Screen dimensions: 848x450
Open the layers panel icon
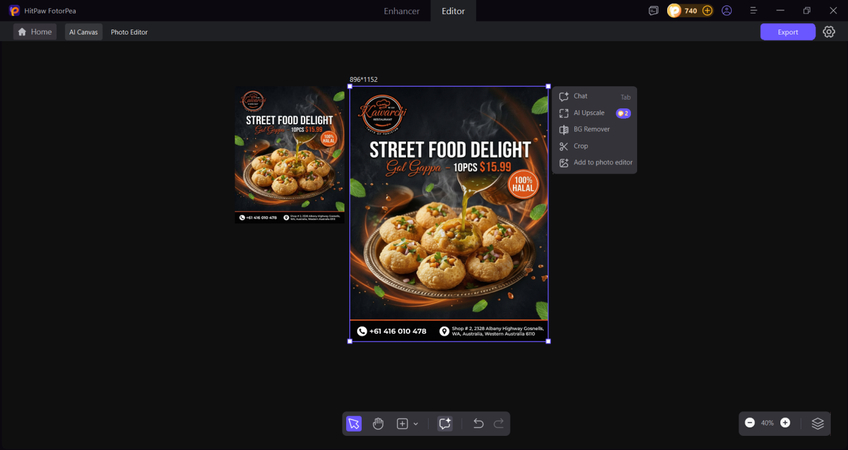pyautogui.click(x=818, y=423)
